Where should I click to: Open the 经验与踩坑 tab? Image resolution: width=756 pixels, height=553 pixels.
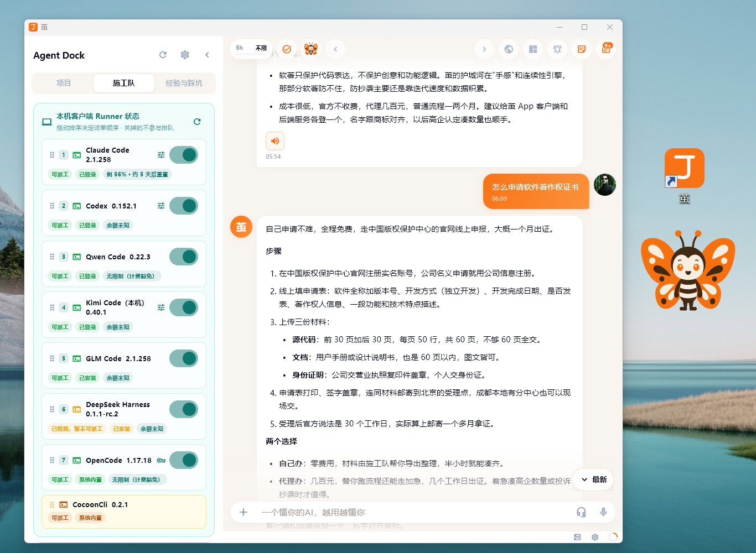[184, 83]
